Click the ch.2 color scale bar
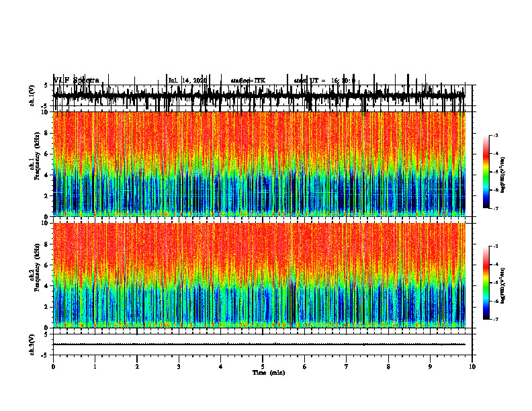This screenshot has height=411, width=532. [x=486, y=283]
